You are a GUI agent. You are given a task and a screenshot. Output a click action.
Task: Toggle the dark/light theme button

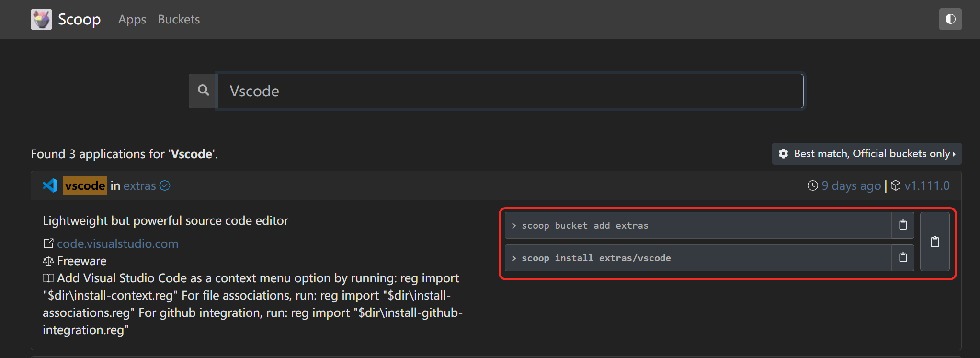click(950, 19)
